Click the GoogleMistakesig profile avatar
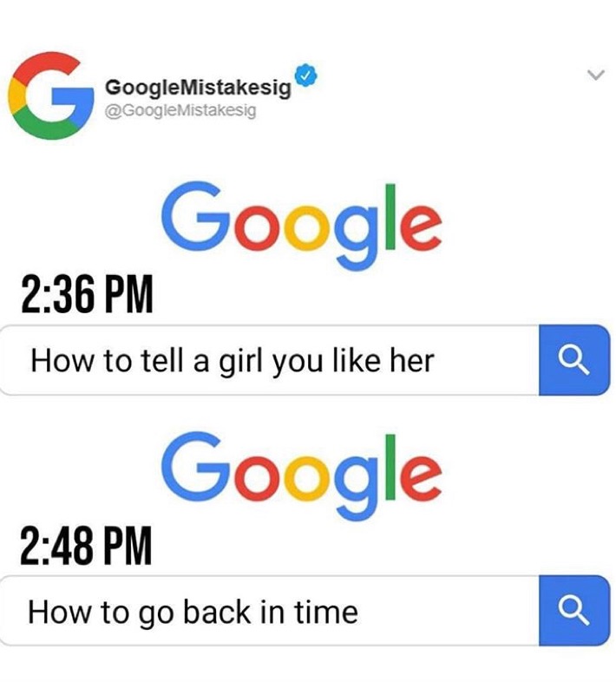Image resolution: width=616 pixels, height=682 pixels. pos(51,95)
